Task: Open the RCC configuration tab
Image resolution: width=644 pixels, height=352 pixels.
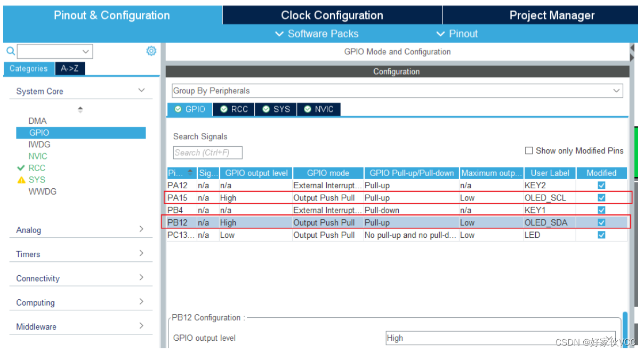Action: pyautogui.click(x=234, y=109)
